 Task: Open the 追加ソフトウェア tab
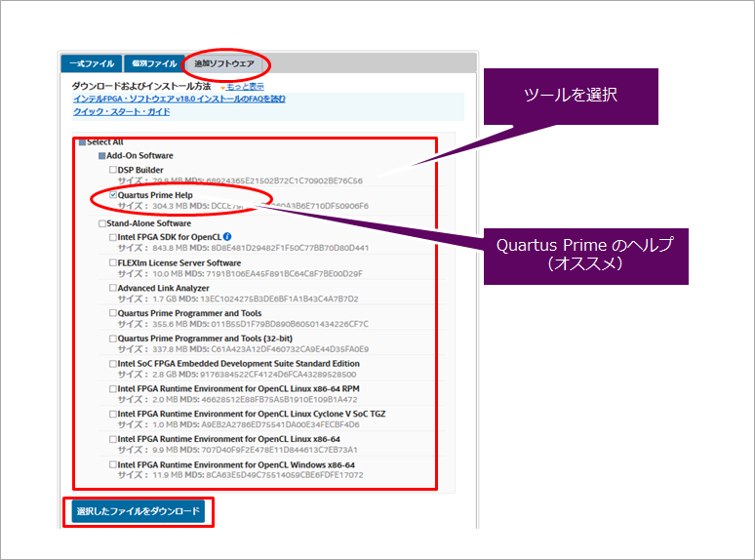[224, 63]
